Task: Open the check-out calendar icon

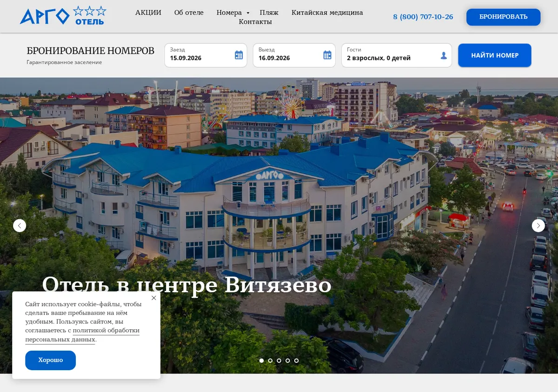Action: [x=327, y=55]
